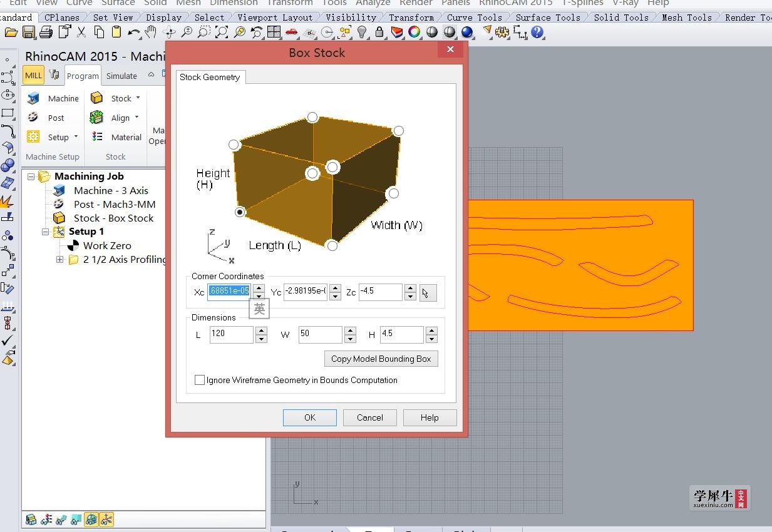Open the Viewport Layout toolbar tab
Viewport: 772px width, 532px height.
coord(275,17)
